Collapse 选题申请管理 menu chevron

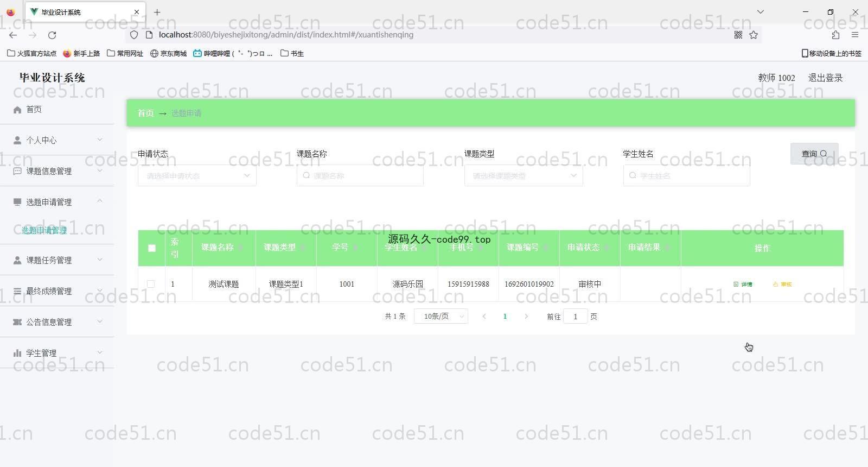point(100,201)
